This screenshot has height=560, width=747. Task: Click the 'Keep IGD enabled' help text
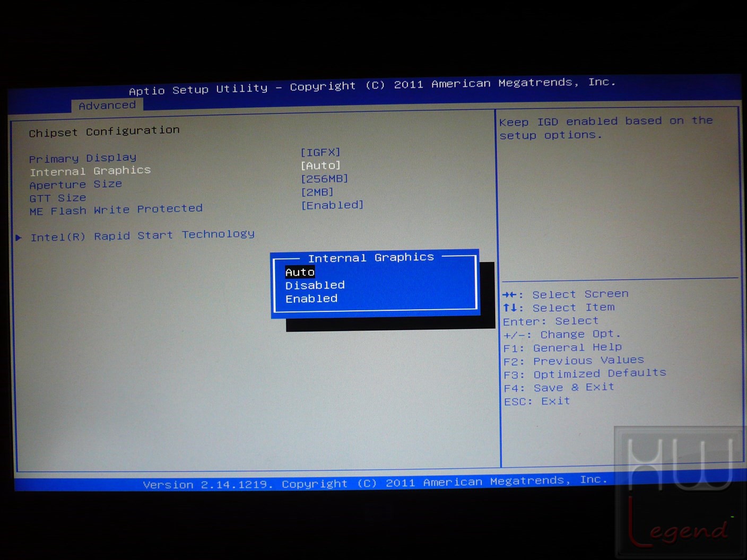(606, 128)
